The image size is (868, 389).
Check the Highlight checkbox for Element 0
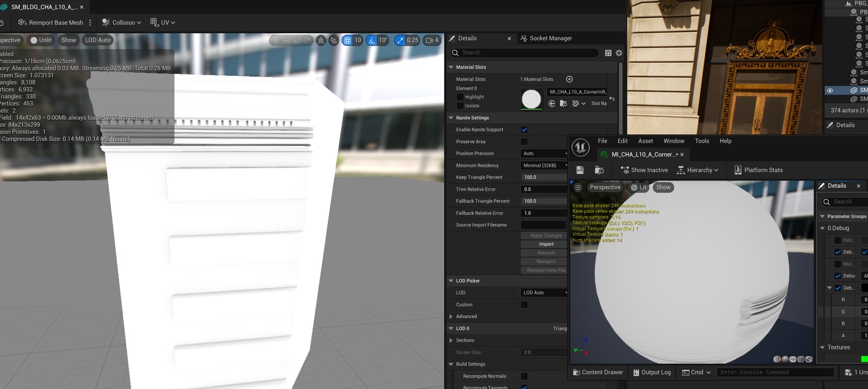[460, 97]
